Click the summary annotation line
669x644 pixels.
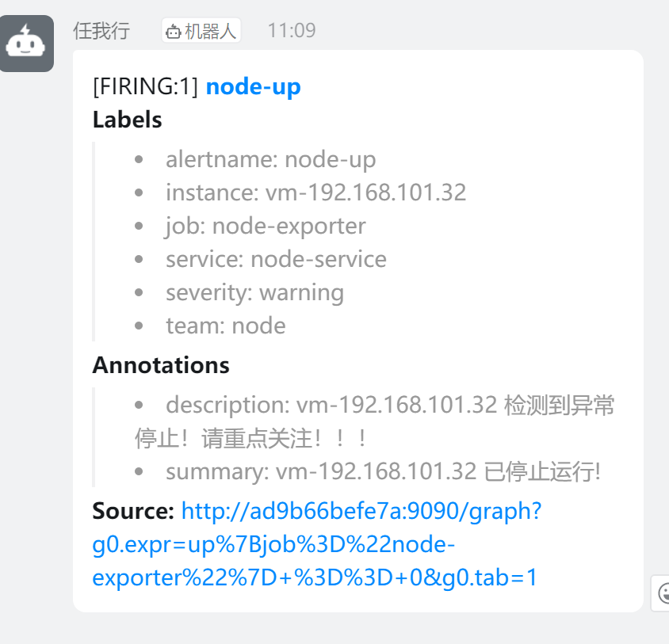pyautogui.click(x=383, y=471)
